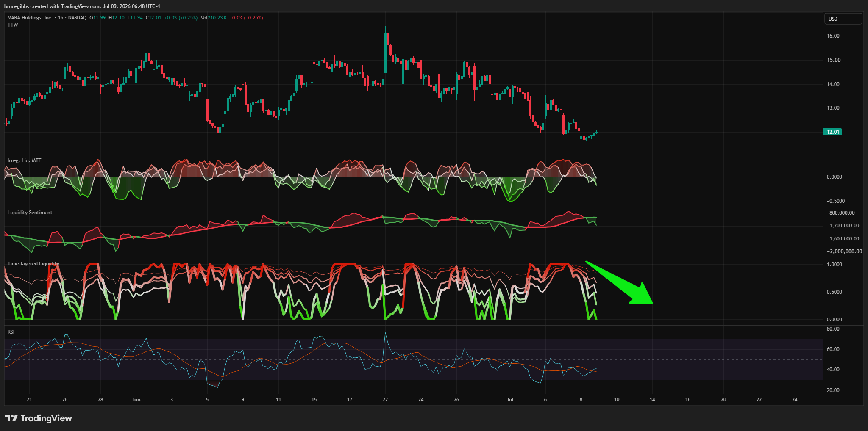Click the 'brucegibbs created with TradingView.com' caption
The image size is (868, 431).
[53, 6]
